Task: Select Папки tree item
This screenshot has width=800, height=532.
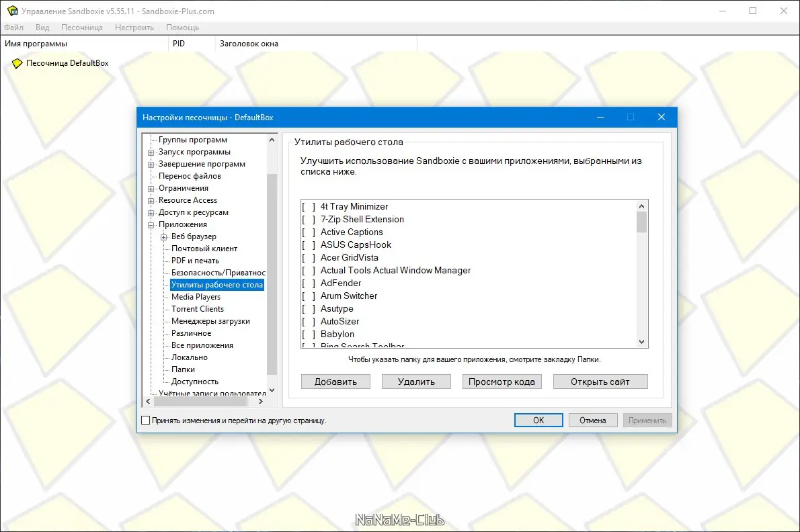Action: click(x=183, y=369)
